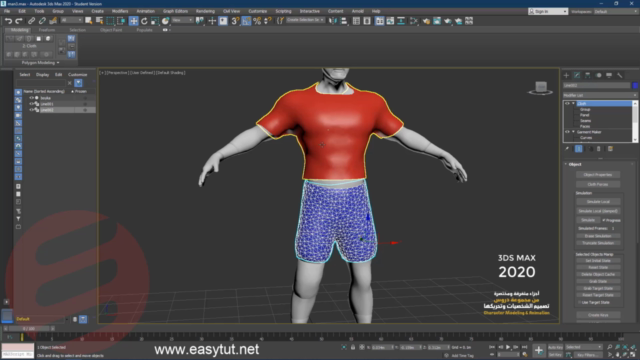Activate Select and Scale tool
The height and width of the screenshot is (360, 640).
point(155,21)
